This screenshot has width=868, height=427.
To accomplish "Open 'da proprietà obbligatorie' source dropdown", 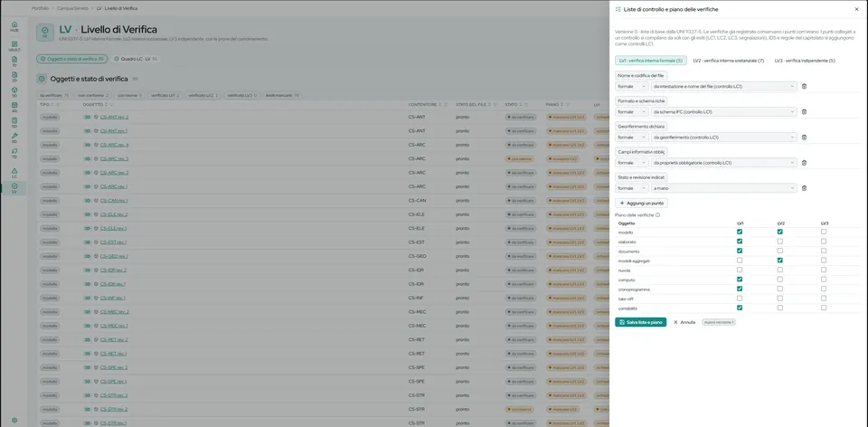I will (724, 163).
